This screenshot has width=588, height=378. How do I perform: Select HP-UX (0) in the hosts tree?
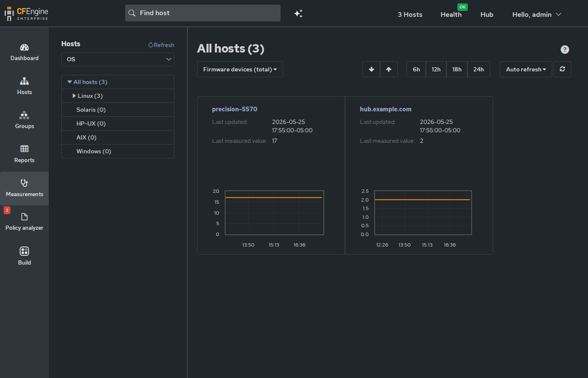tap(91, 123)
